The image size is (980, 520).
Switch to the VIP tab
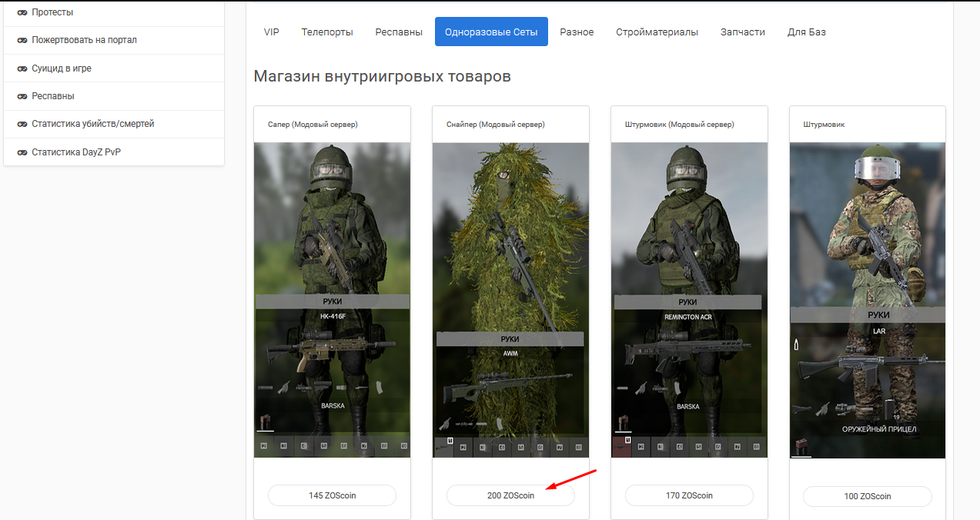coord(272,32)
